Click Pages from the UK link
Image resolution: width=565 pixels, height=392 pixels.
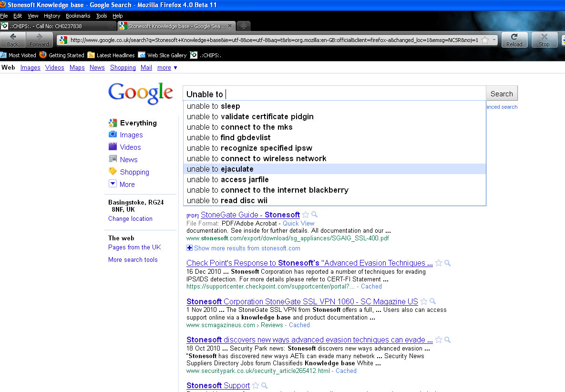(x=134, y=247)
